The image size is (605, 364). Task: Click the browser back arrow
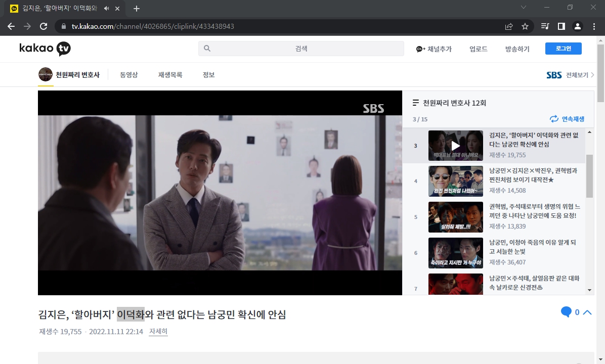click(x=11, y=26)
